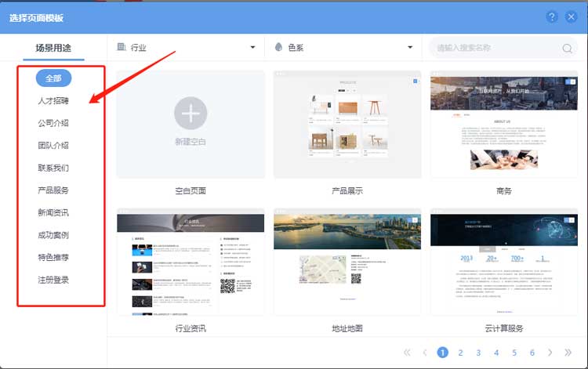This screenshot has width=588, height=369.
Task: Expand the 色系 color scheme dropdown
Action: click(344, 48)
